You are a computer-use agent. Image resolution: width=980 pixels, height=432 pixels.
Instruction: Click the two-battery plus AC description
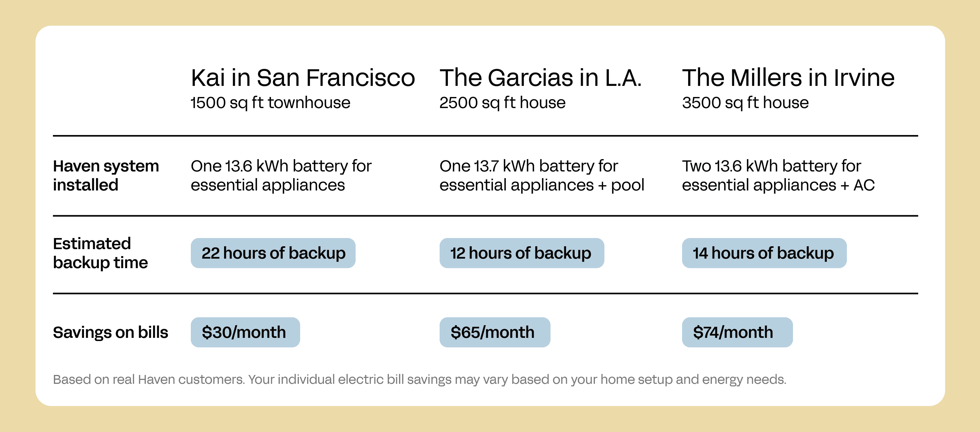[778, 175]
